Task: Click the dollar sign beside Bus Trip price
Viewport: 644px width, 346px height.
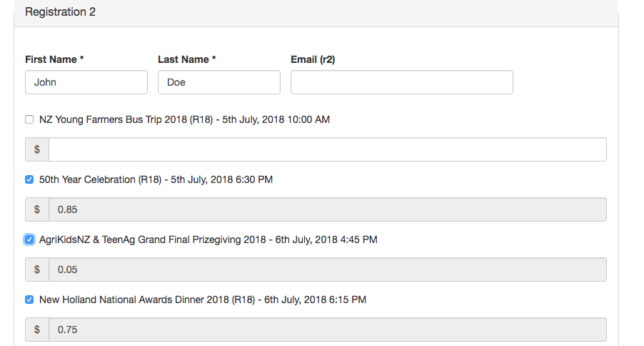Action: [x=37, y=150]
